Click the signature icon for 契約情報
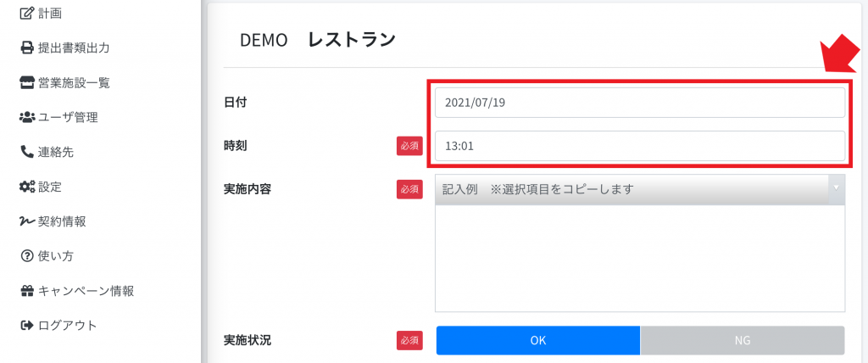Screen dimensions: 868x363 [x=26, y=221]
